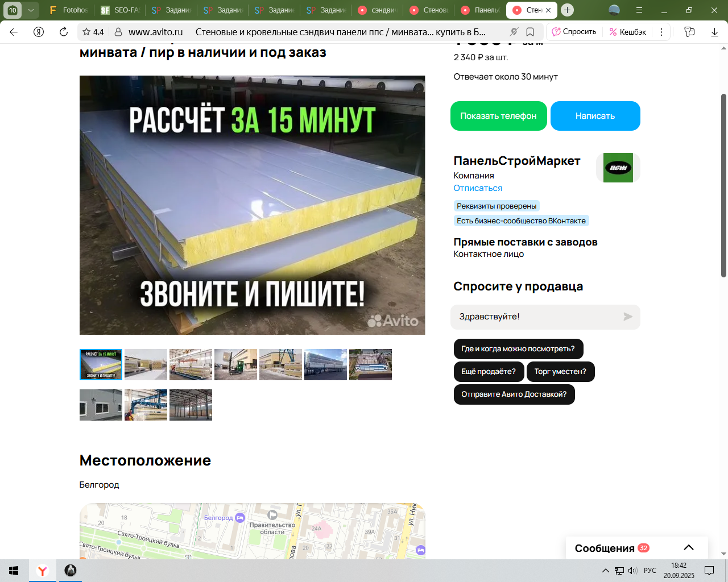This screenshot has width=728, height=582.
Task: Select the grey building wall thumbnail
Action: tap(101, 405)
